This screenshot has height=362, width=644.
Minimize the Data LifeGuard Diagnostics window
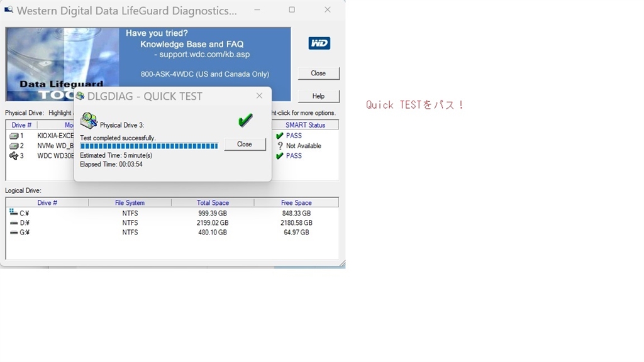[x=257, y=9]
